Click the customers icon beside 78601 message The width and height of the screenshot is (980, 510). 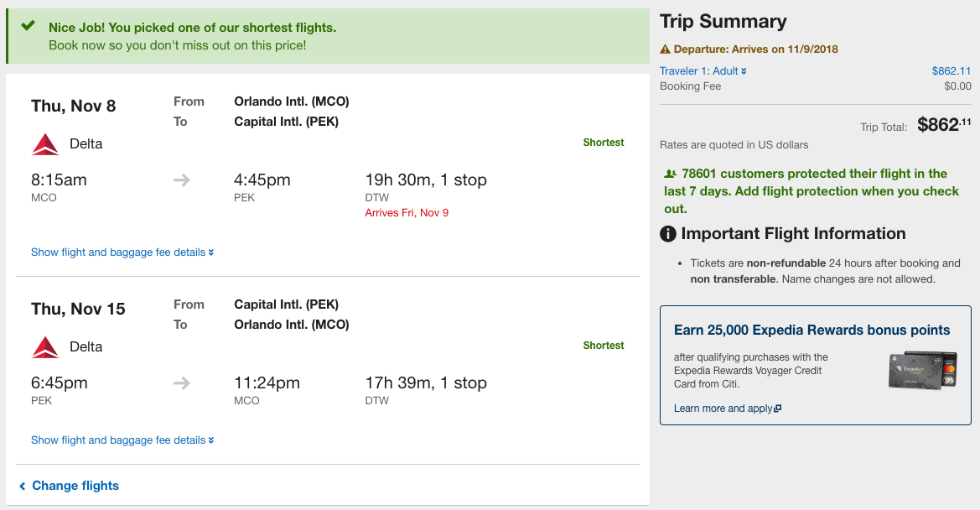tap(670, 174)
